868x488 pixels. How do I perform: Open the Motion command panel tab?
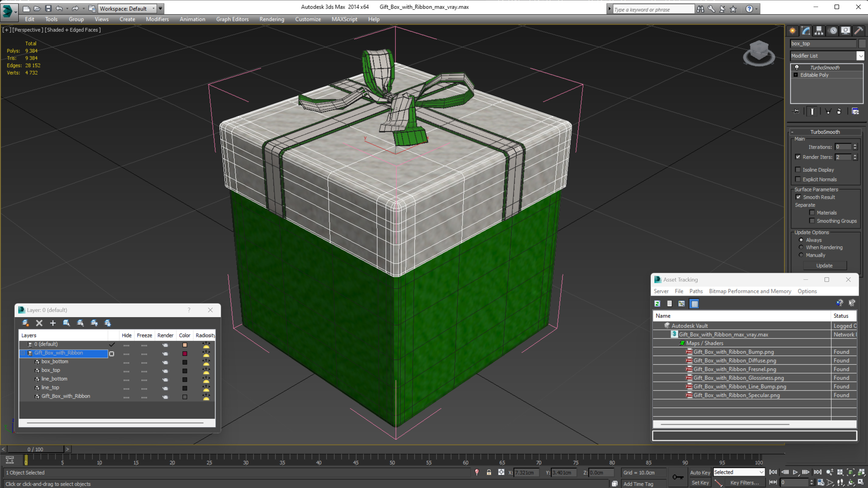click(833, 31)
